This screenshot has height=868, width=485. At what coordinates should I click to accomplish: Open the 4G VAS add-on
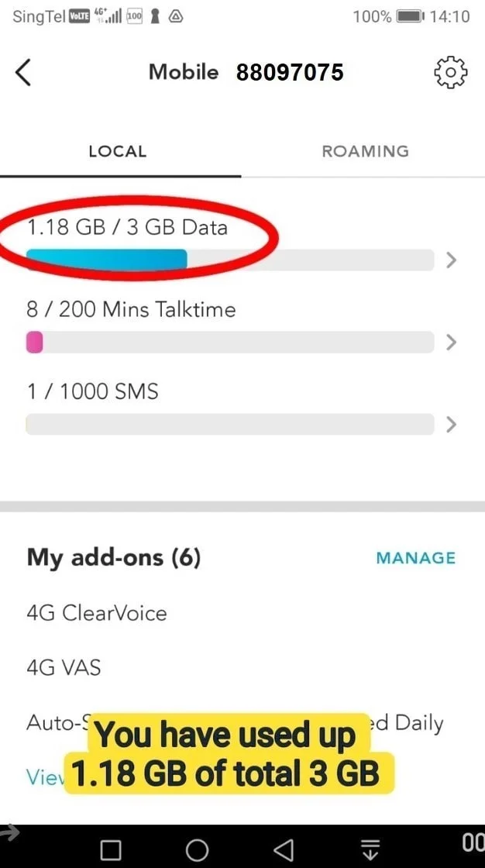(64, 667)
